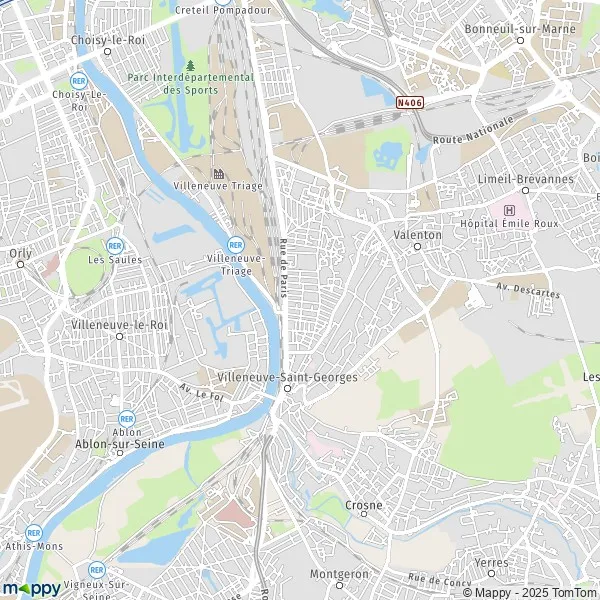The width and height of the screenshot is (600, 600).
Task: Open the Ablon RER station marker
Action: (127, 419)
